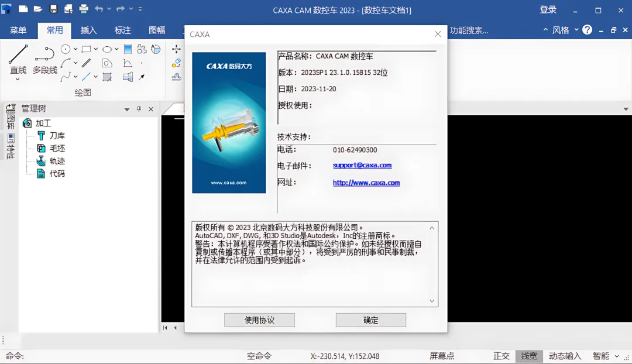Click the 屏幕点 status entry
The height and width of the screenshot is (364, 632).
click(x=442, y=356)
